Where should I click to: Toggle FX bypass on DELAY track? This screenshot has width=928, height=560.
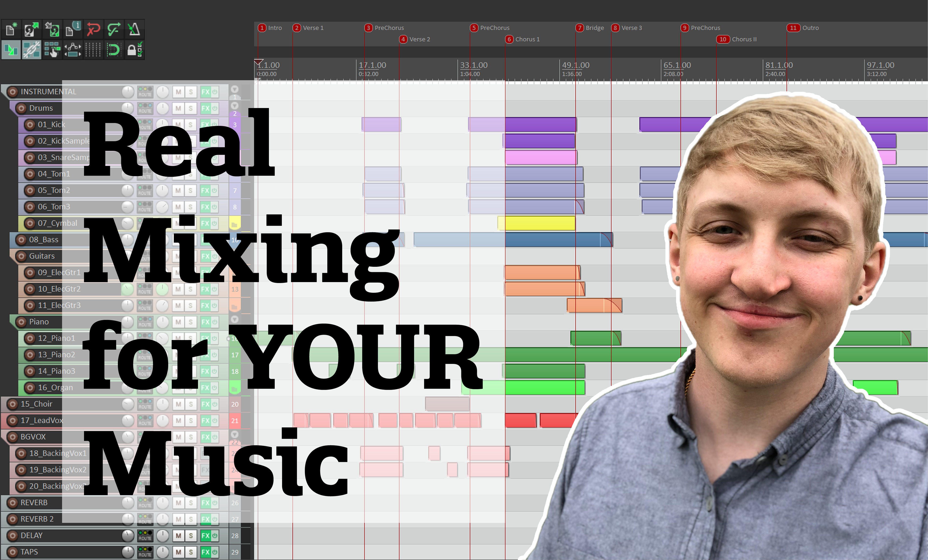point(215,536)
